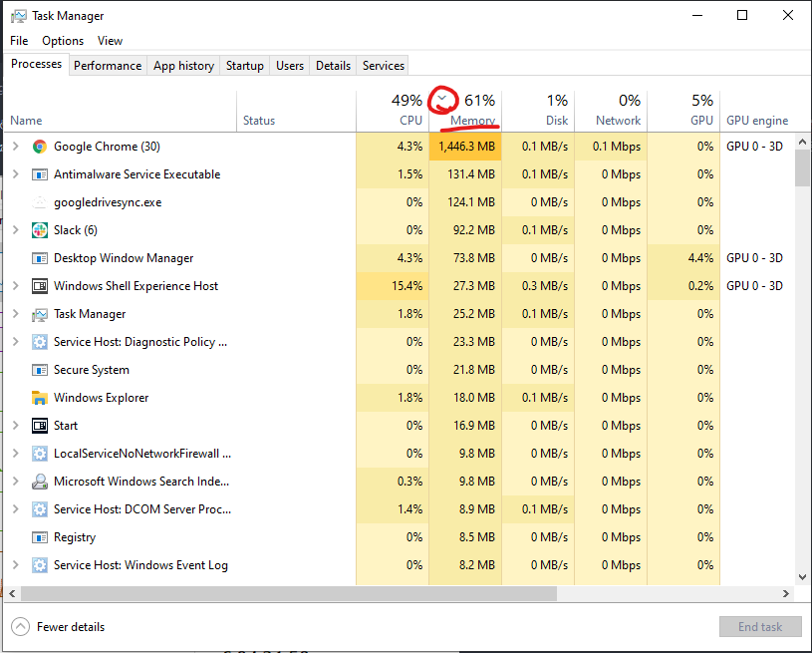Click the Google Chrome process icon
Screen dimensions: 812x653
point(40,147)
